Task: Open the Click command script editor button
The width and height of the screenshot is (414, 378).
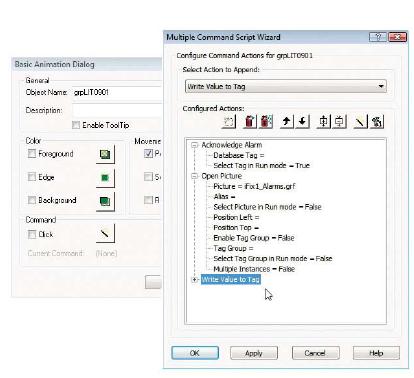Action: (105, 234)
